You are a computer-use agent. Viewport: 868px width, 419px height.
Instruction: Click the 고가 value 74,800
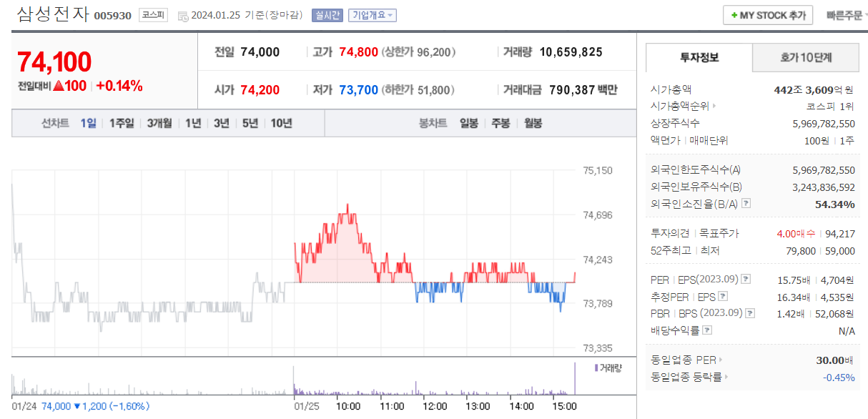coord(358,52)
